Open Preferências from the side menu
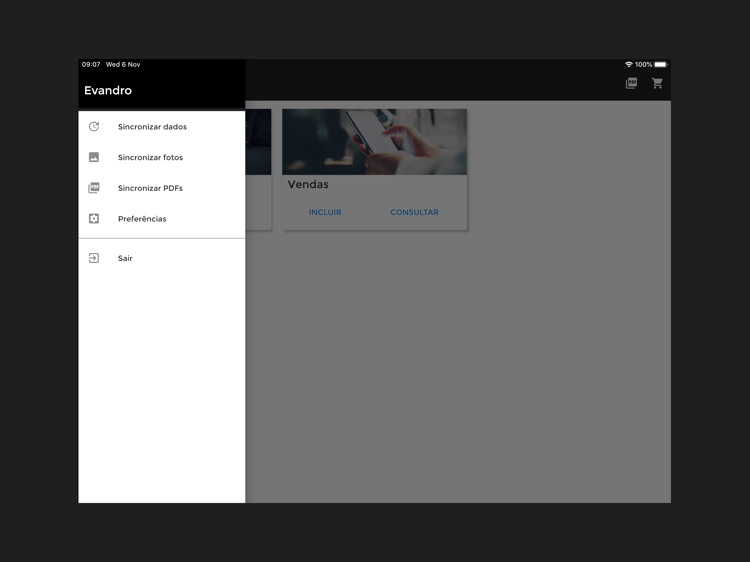 (x=142, y=218)
